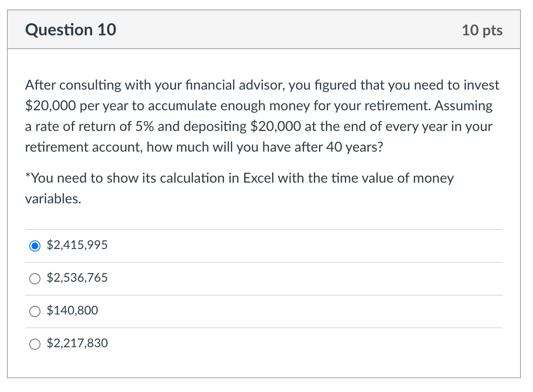Click the $2,217,830 answer text label
This screenshot has height=392, width=533.
(77, 343)
